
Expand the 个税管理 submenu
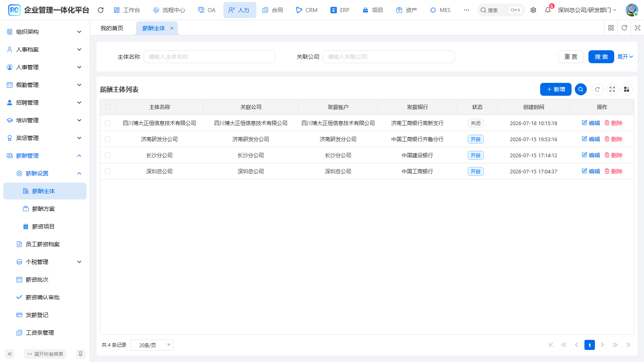click(45, 262)
